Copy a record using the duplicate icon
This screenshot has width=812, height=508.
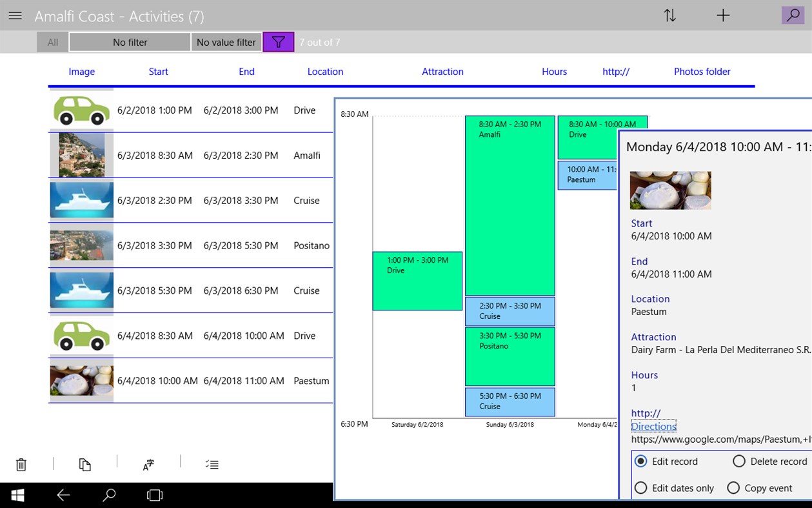point(84,464)
